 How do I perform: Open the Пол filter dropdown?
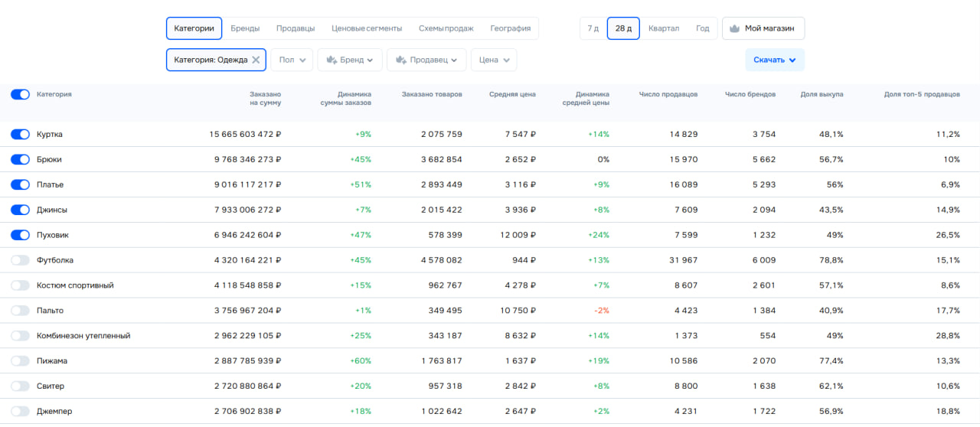[x=292, y=60]
